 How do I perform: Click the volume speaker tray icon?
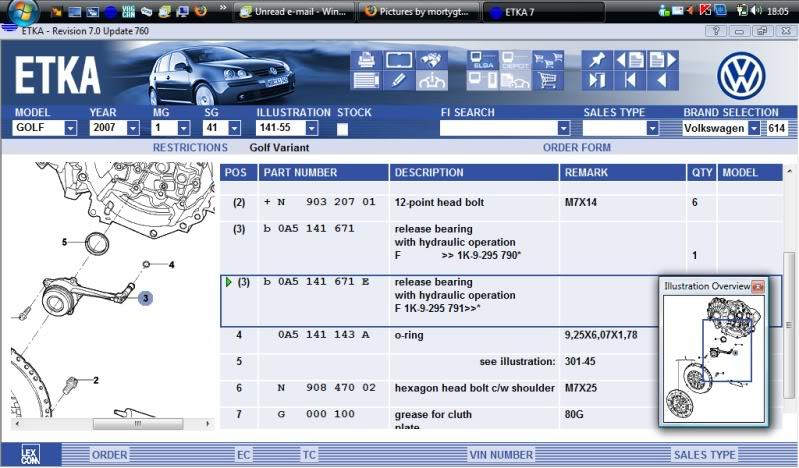pyautogui.click(x=756, y=11)
